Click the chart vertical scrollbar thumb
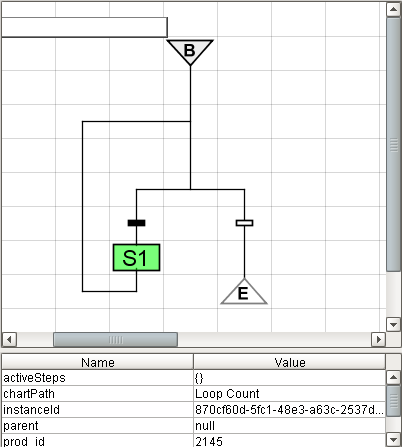 pyautogui.click(x=393, y=144)
